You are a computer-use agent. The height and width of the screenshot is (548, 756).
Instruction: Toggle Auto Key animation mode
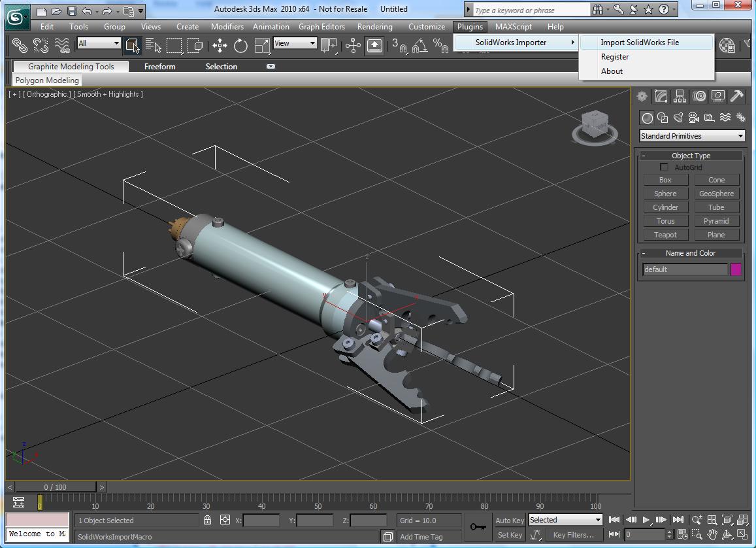pos(510,521)
